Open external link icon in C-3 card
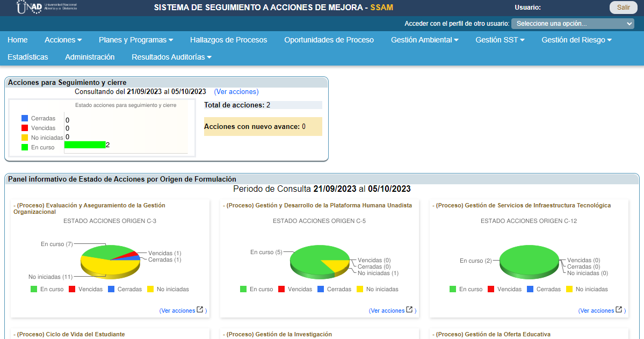This screenshot has width=644, height=339. (x=200, y=310)
